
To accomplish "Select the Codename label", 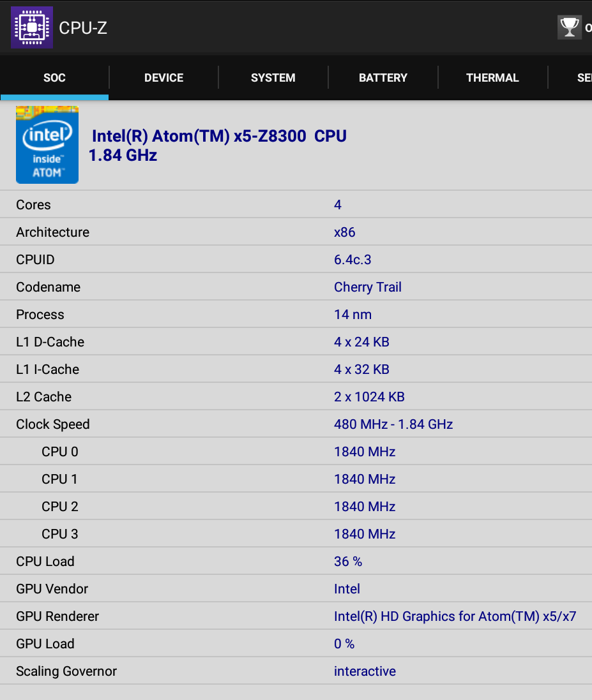I will pyautogui.click(x=49, y=287).
